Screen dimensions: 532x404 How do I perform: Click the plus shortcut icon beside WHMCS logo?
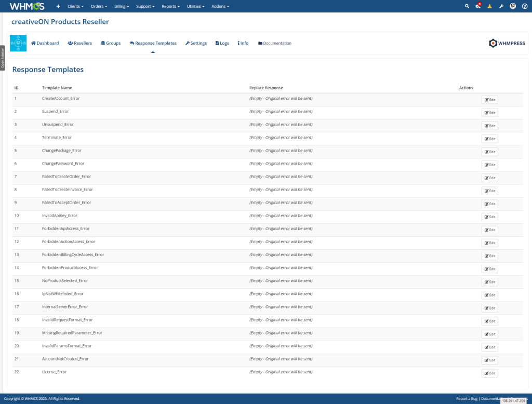pos(58,6)
